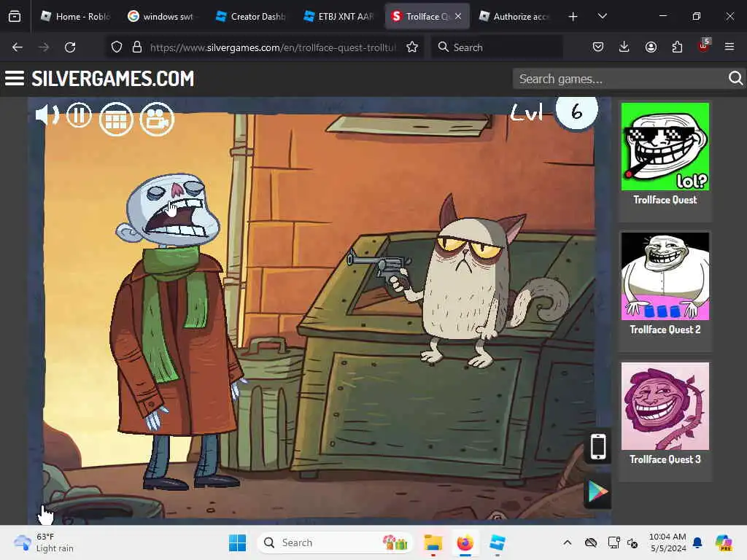Open the Windows Start menu
This screenshot has width=747, height=560.
pos(237,542)
